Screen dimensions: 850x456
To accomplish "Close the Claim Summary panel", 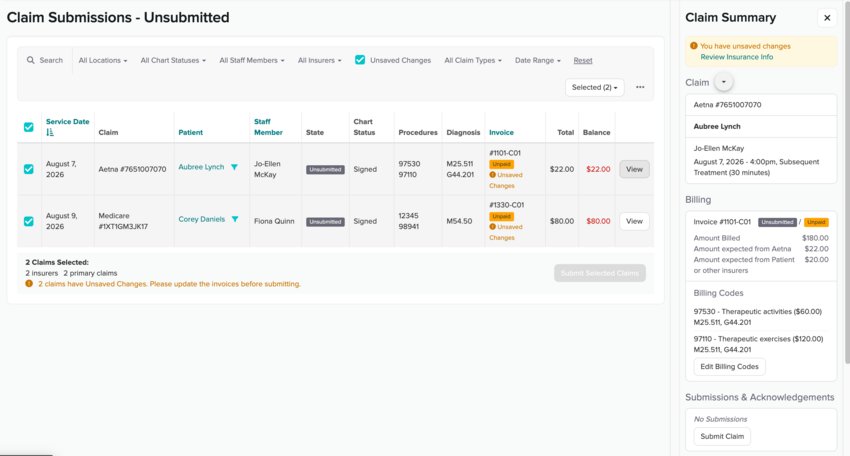I will point(827,18).
